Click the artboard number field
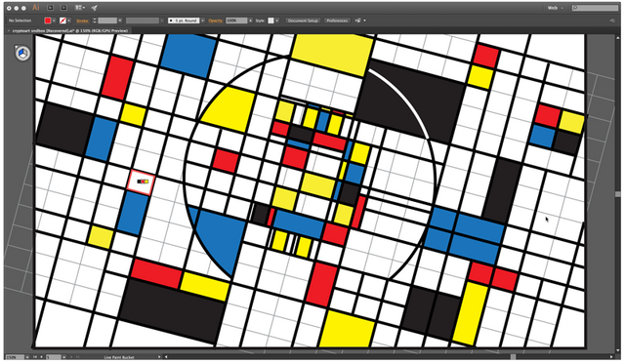The width and height of the screenshot is (625, 364). coord(54,357)
